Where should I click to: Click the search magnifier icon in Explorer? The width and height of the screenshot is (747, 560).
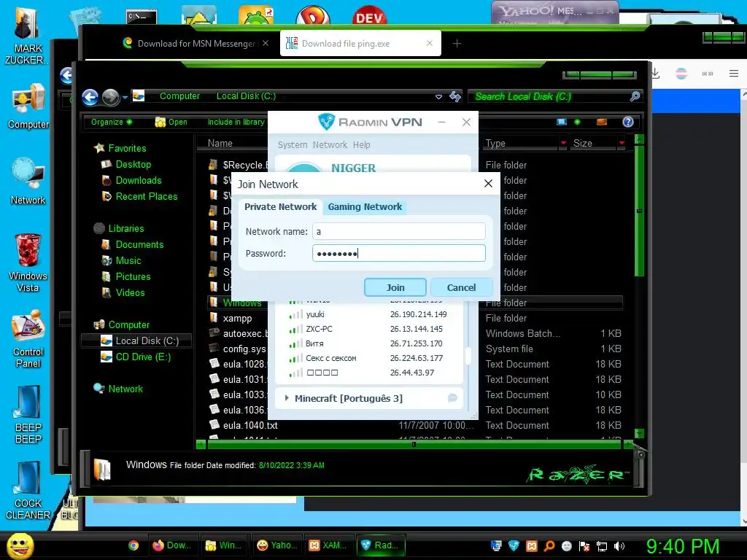[635, 97]
